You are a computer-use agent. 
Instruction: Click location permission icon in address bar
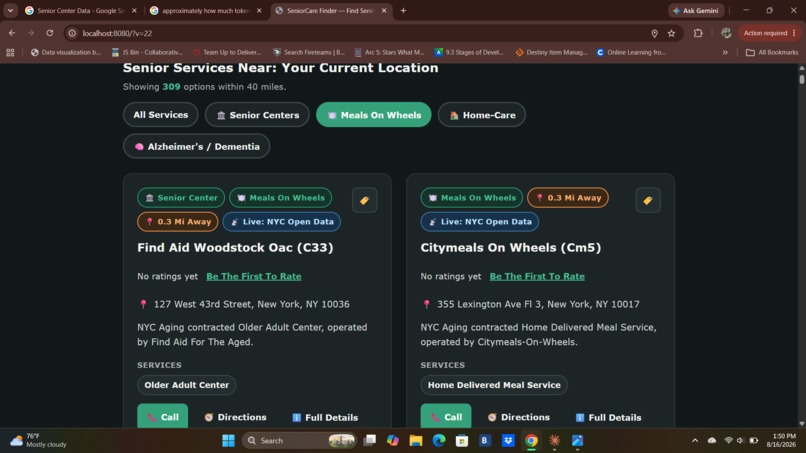654,33
